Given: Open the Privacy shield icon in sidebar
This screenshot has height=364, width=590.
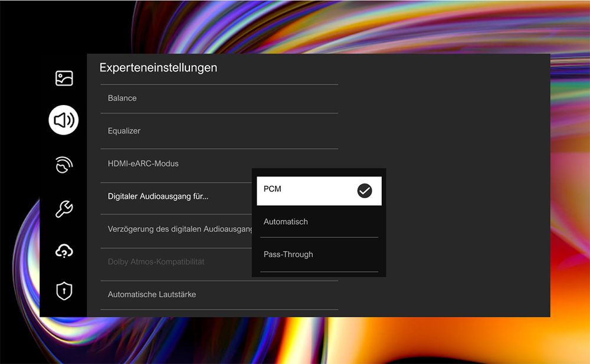Looking at the screenshot, I should (64, 291).
